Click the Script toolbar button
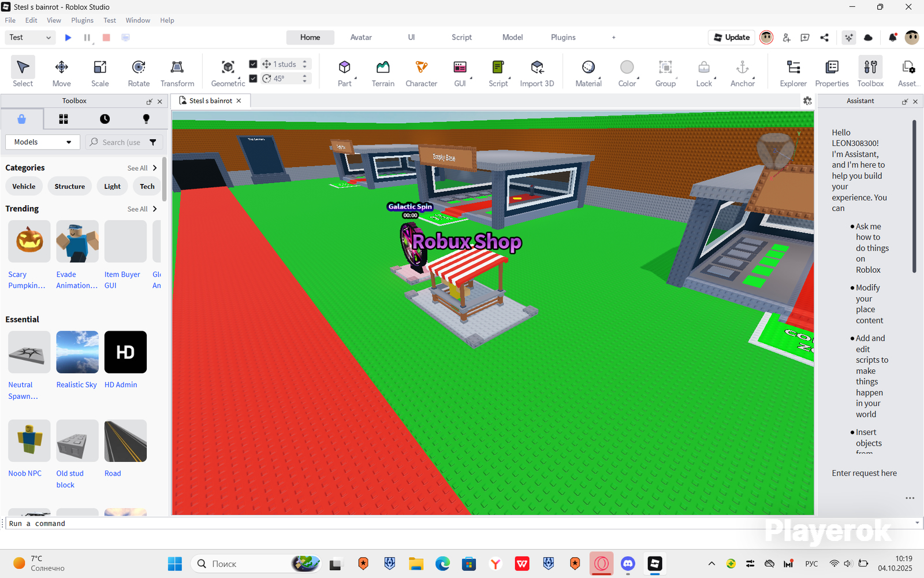This screenshot has height=578, width=924. point(498,72)
